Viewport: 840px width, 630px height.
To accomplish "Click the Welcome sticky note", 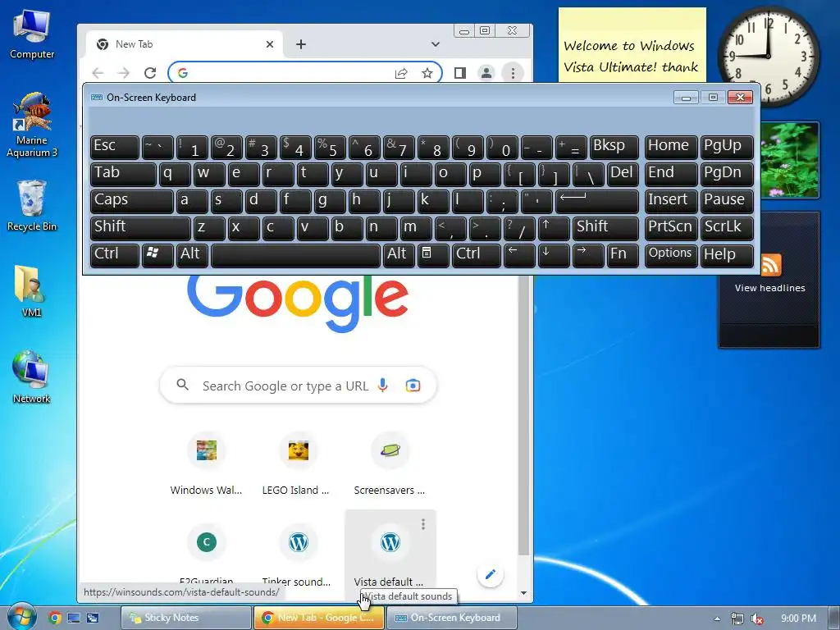I will pos(632,46).
